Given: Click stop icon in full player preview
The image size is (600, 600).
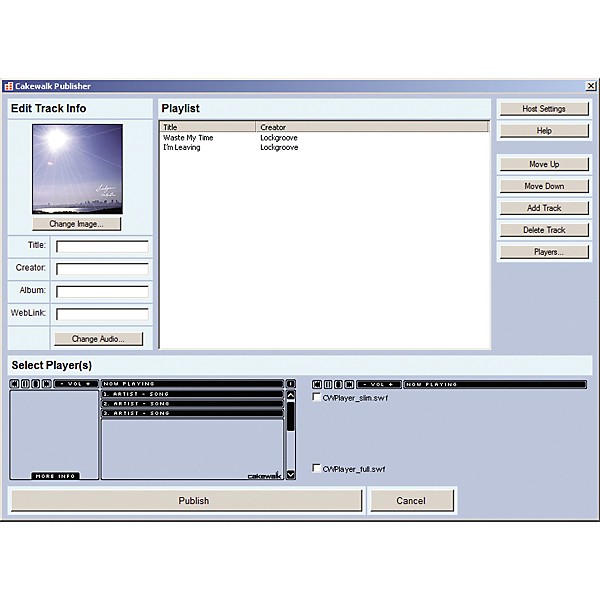Looking at the screenshot, I should (x=36, y=383).
